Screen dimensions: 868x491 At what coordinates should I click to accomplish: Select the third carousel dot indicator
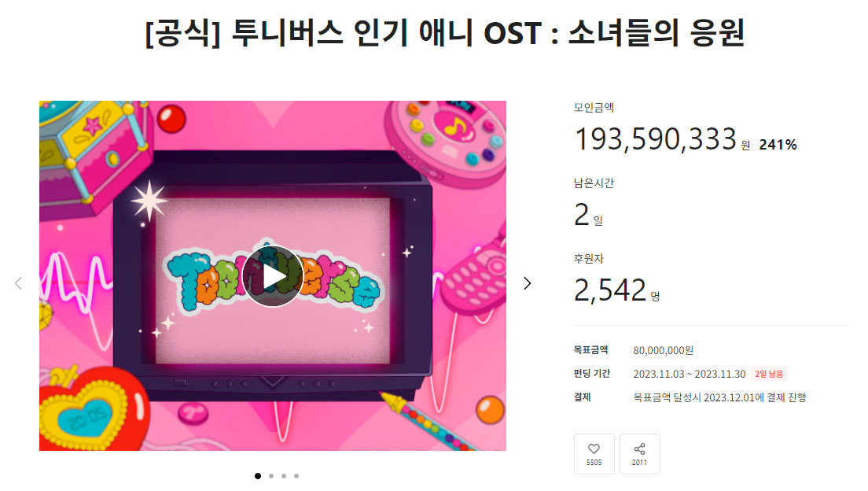284,476
